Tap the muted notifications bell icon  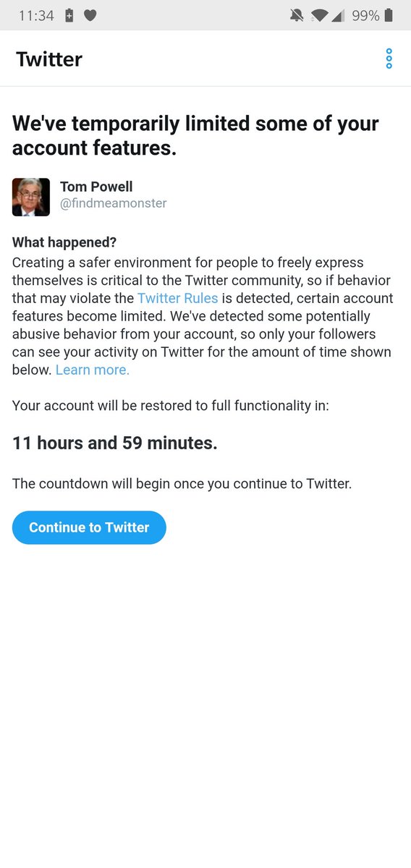pyautogui.click(x=297, y=15)
